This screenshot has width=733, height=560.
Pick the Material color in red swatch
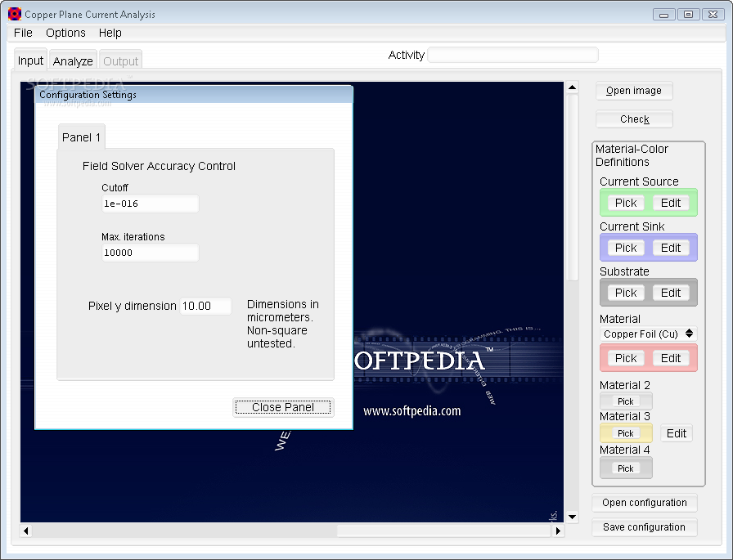pyautogui.click(x=626, y=358)
